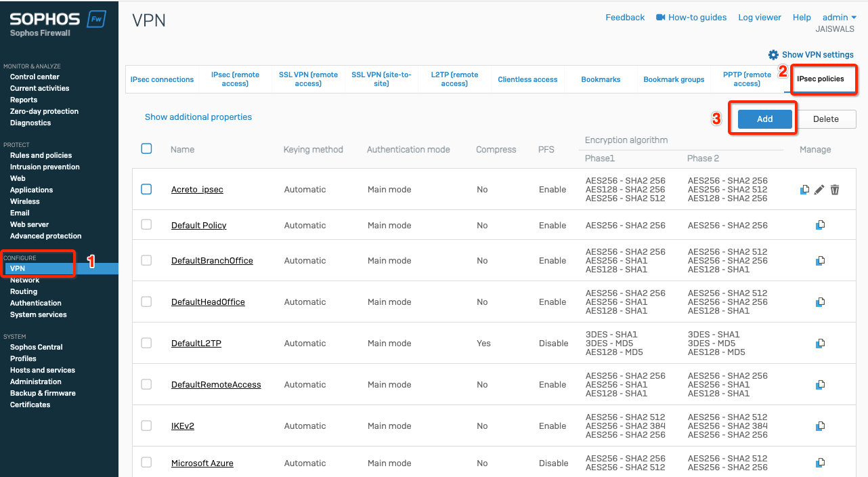Image resolution: width=868 pixels, height=477 pixels.
Task: Switch to IPsec connections tab
Action: click(x=162, y=79)
